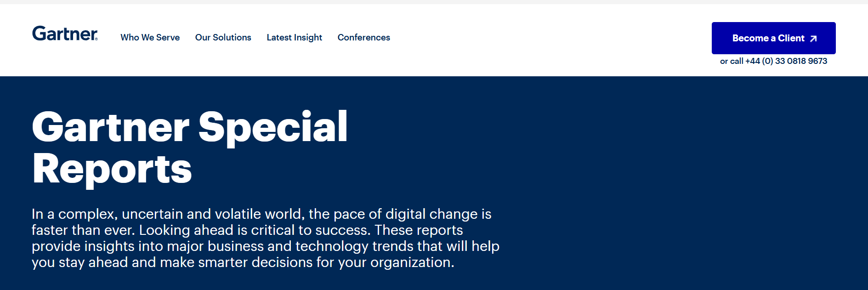Image resolution: width=868 pixels, height=290 pixels.
Task: Expand the Latest Insight navigation item
Action: coord(294,38)
